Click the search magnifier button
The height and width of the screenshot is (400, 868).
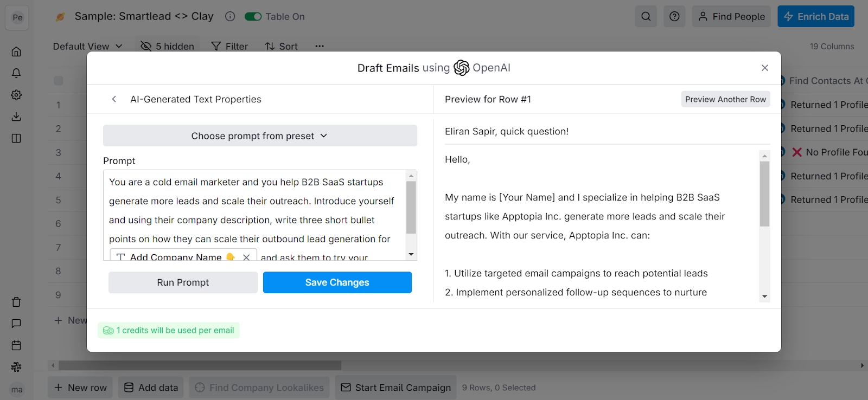tap(646, 16)
